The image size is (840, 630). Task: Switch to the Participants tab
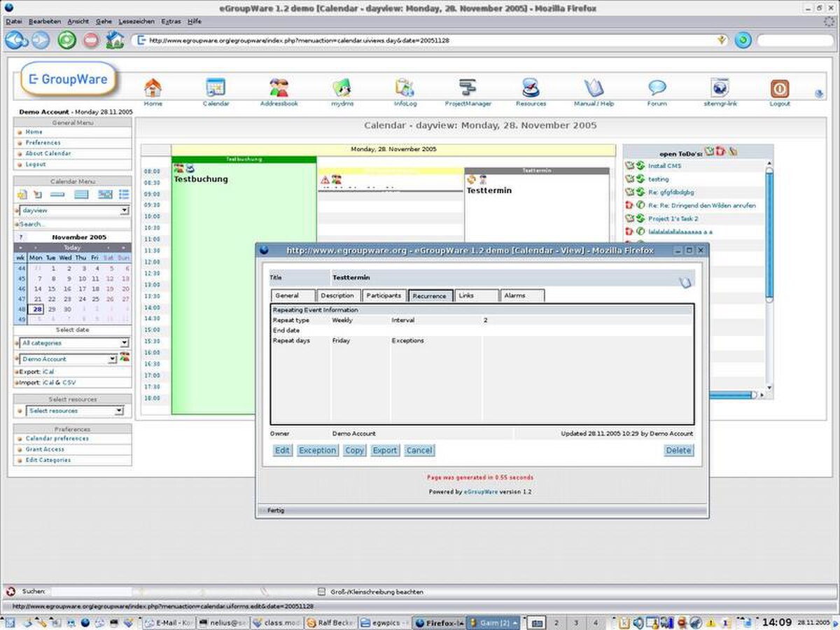click(x=384, y=295)
